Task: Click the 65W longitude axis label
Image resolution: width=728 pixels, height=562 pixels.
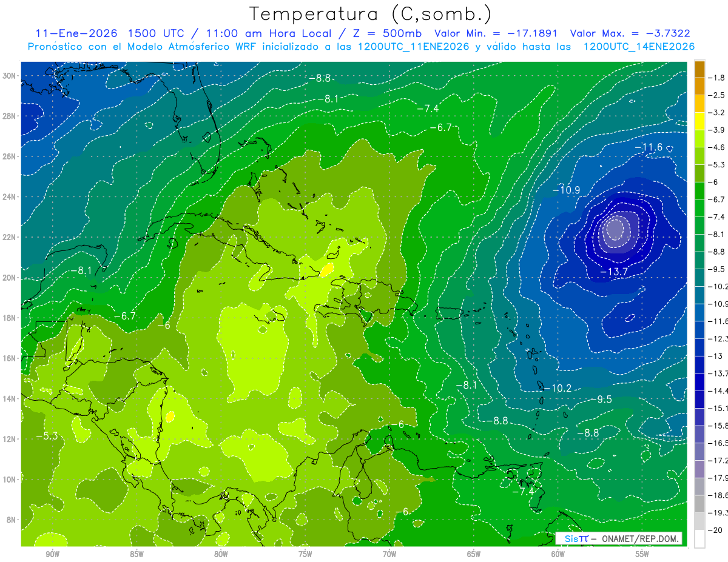Action: click(474, 554)
